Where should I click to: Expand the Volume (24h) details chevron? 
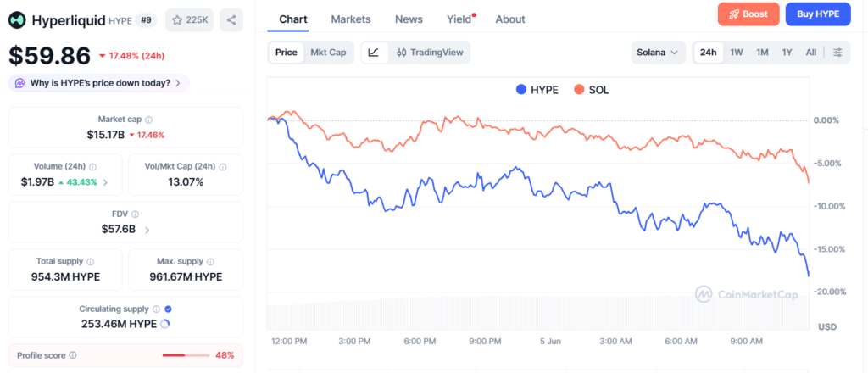coord(105,182)
